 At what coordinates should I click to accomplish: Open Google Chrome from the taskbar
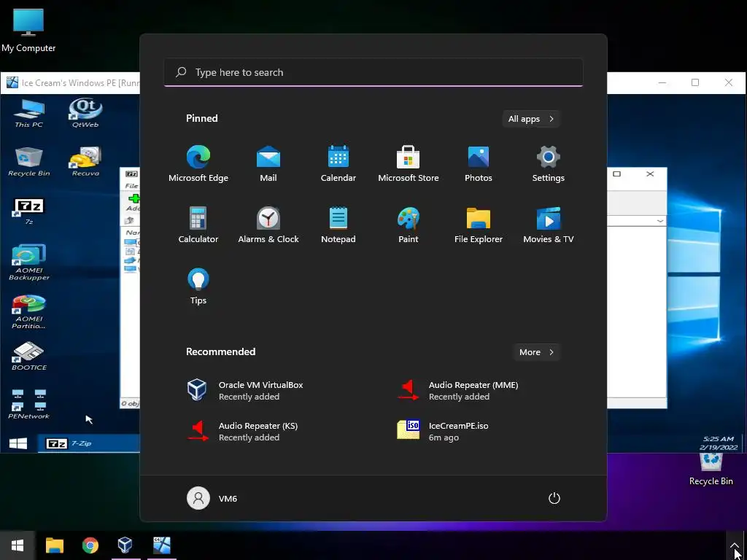click(x=90, y=545)
